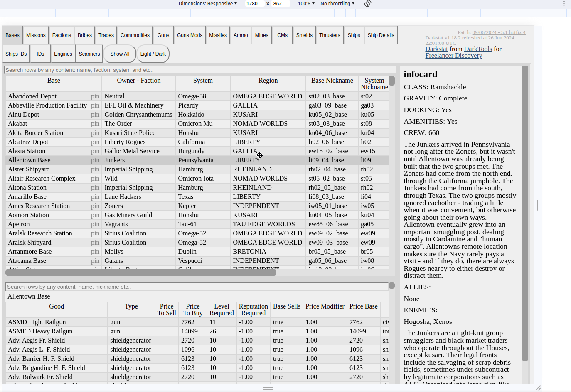Image resolution: width=571 pixels, height=392 pixels.
Task: Go to the Ships tab
Action: [x=354, y=35]
